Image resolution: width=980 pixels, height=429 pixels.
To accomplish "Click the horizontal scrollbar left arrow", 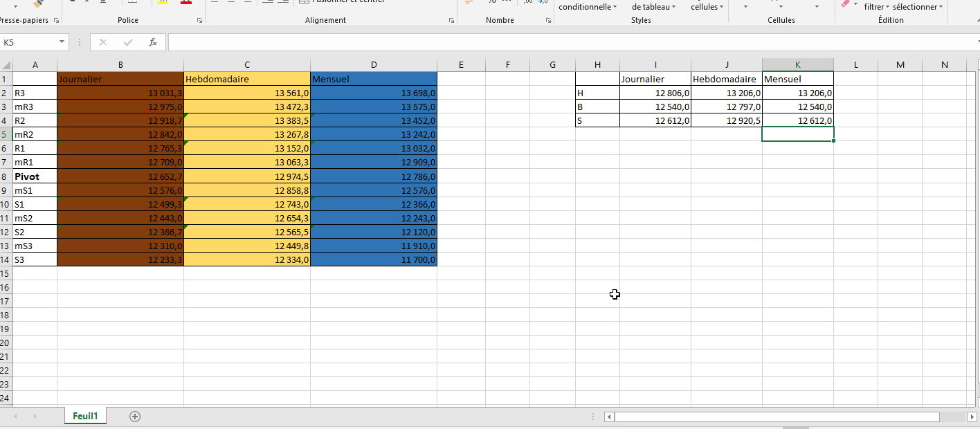I will tap(609, 417).
